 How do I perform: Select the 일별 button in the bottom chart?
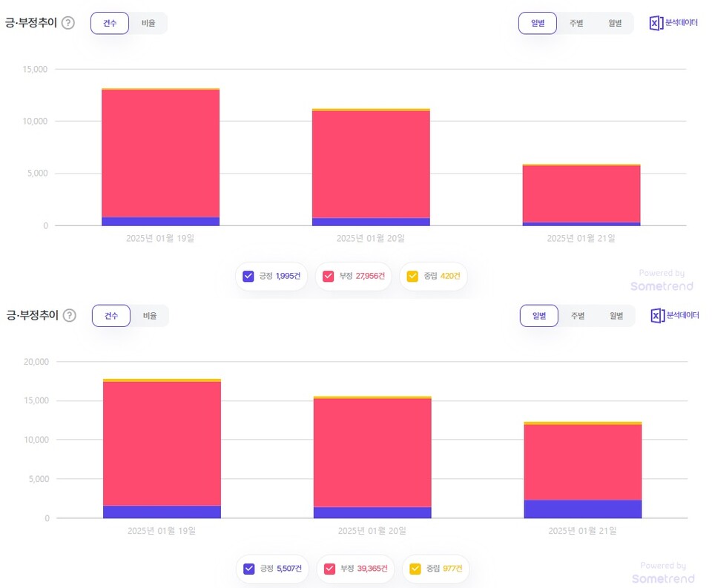pyautogui.click(x=538, y=316)
